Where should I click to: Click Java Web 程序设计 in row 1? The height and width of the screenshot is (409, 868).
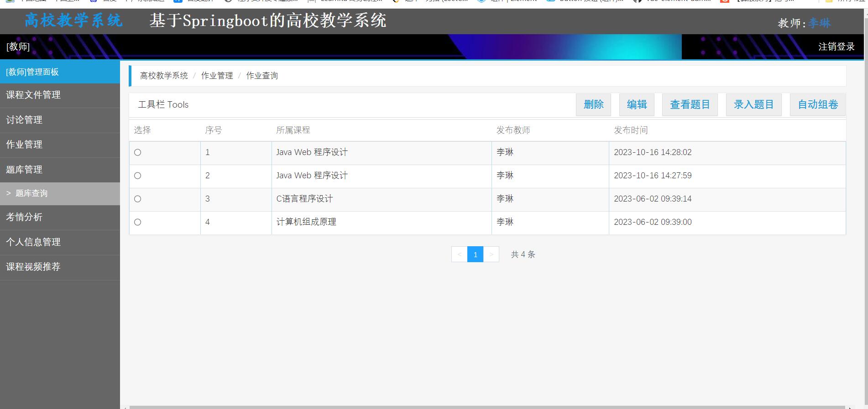click(312, 152)
